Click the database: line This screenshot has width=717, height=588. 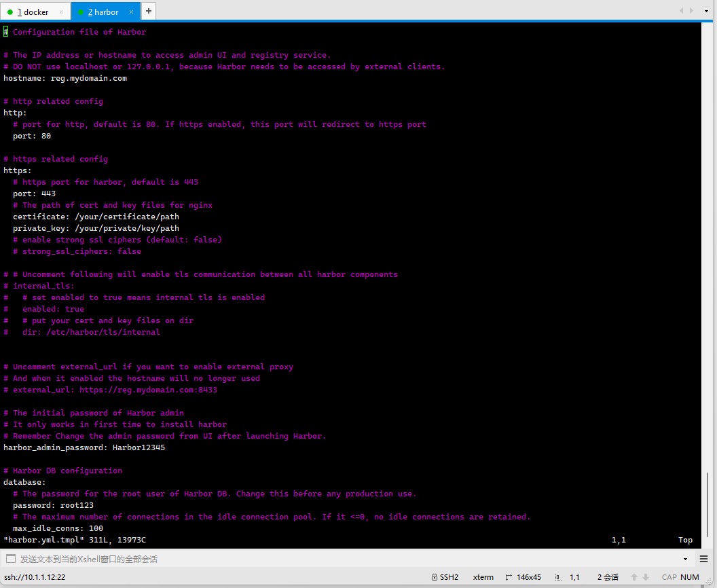[x=24, y=482]
